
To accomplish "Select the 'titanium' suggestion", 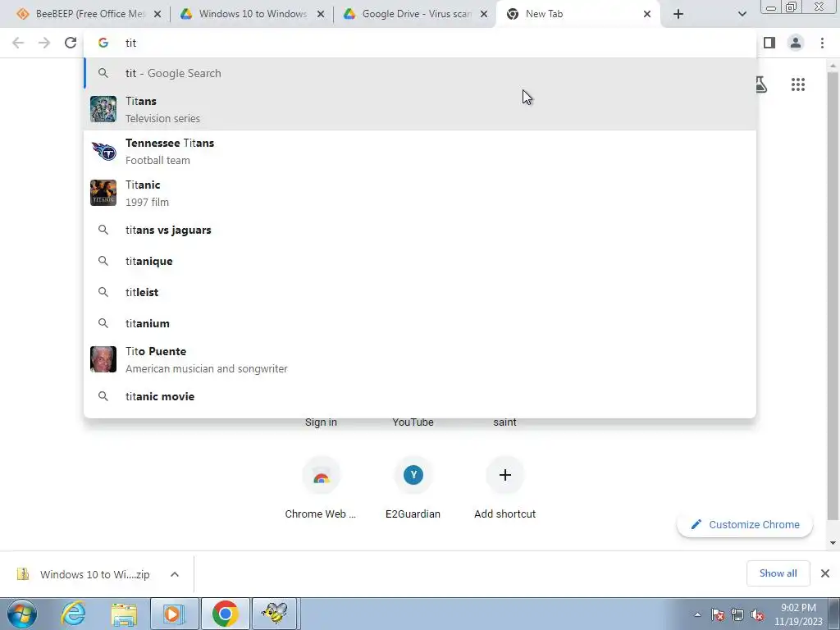I will 420,323.
